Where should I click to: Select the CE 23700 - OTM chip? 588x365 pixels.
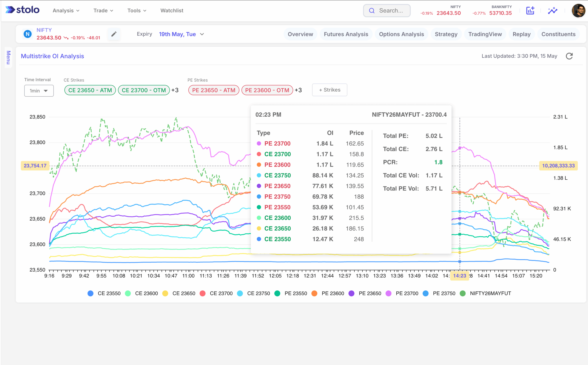coord(144,90)
